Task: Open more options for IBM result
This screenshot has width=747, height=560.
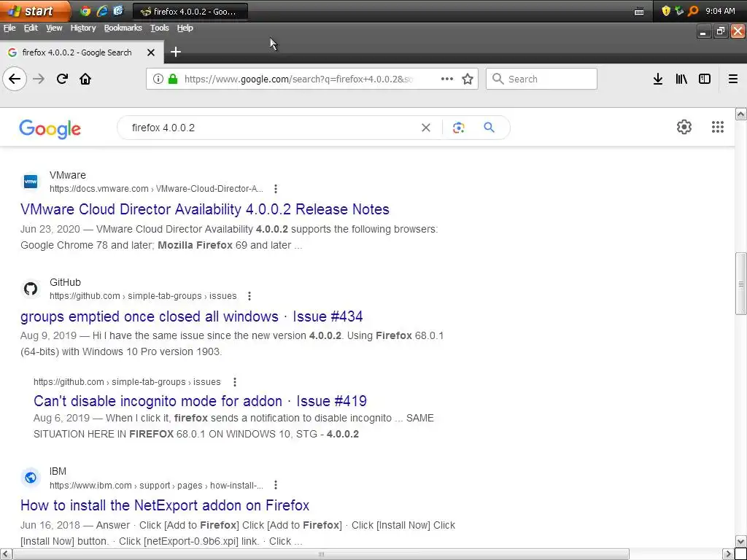Action: tap(275, 485)
